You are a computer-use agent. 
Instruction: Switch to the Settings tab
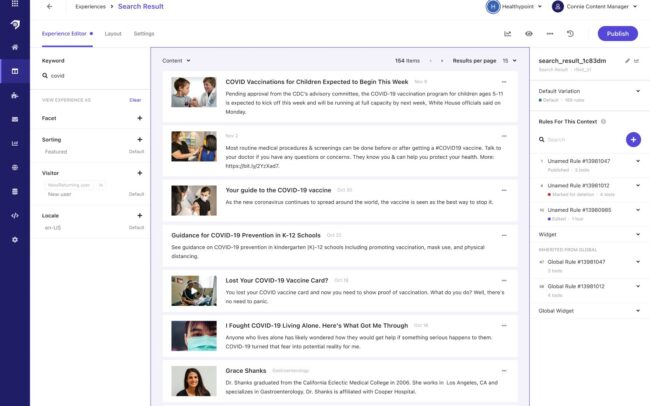[x=144, y=34]
